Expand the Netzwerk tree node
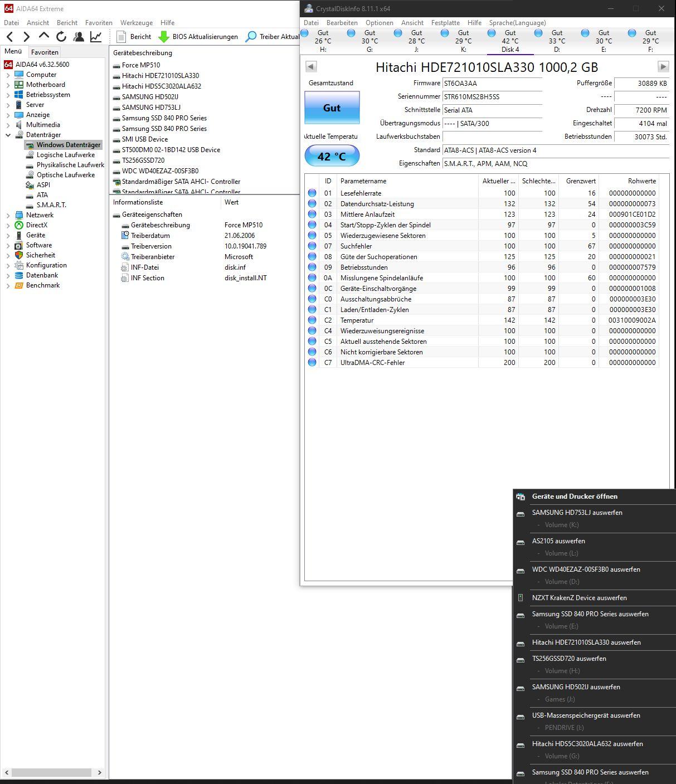Image resolution: width=676 pixels, height=784 pixels. (8, 215)
